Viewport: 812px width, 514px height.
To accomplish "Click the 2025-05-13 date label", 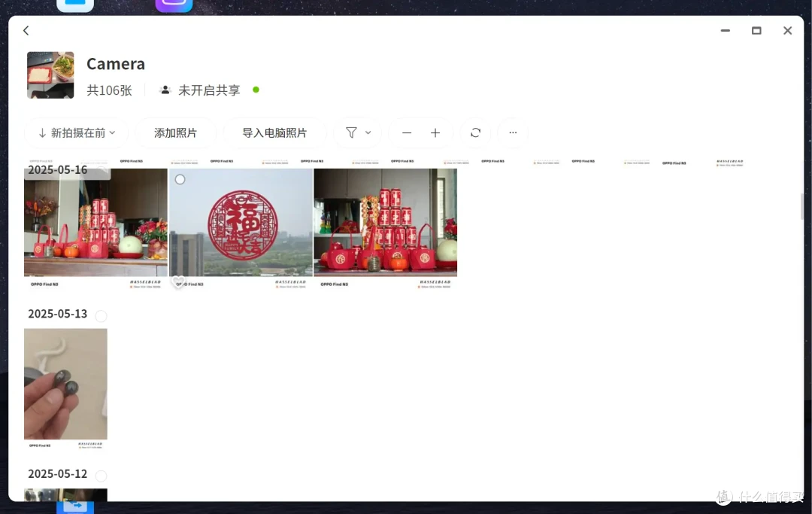I will click(x=57, y=314).
